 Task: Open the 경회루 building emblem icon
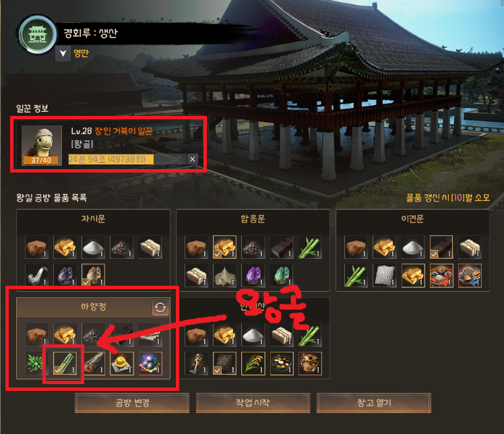(38, 35)
